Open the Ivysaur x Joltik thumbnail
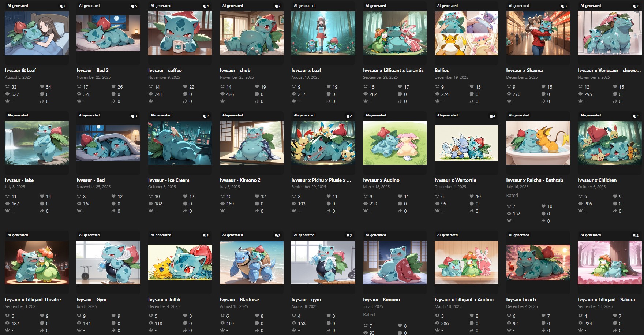Image resolution: width=644 pixels, height=335 pixels. (x=180, y=263)
